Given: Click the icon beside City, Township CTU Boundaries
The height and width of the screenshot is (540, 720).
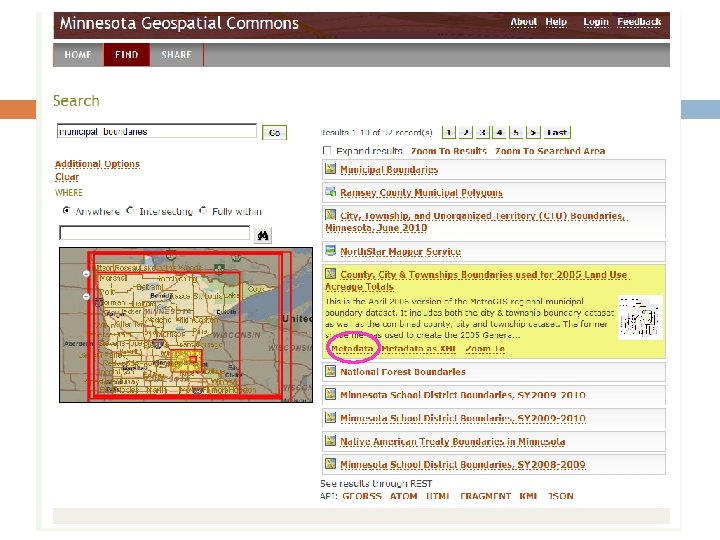Looking at the screenshot, I should point(330,214).
